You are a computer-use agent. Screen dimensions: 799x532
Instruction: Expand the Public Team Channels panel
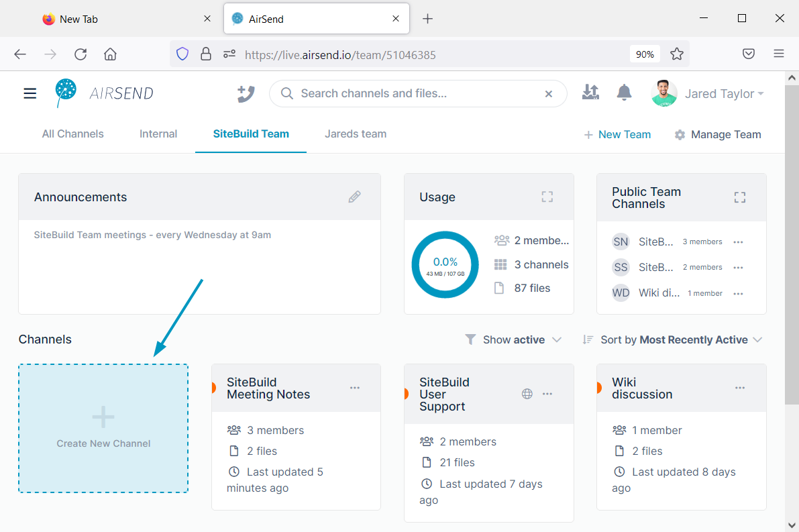point(740,198)
